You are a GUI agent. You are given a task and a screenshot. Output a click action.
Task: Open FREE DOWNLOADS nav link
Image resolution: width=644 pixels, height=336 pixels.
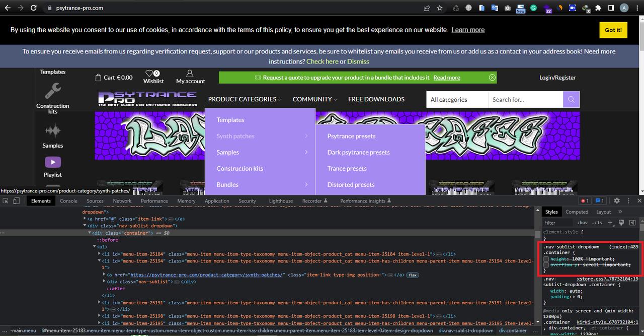(x=376, y=99)
